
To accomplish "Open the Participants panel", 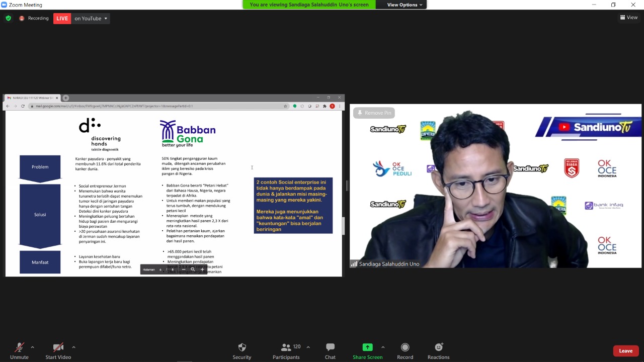I will (286, 350).
